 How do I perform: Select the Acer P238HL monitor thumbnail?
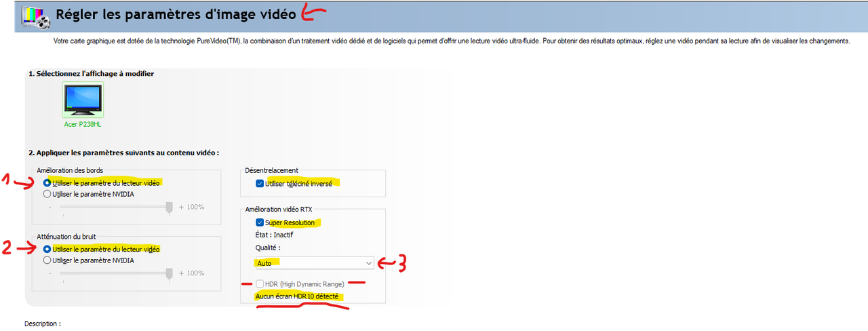click(x=83, y=100)
